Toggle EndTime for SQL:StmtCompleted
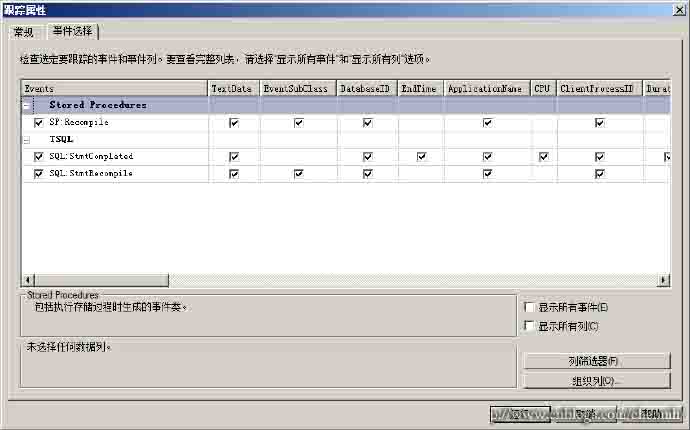 tap(421, 156)
